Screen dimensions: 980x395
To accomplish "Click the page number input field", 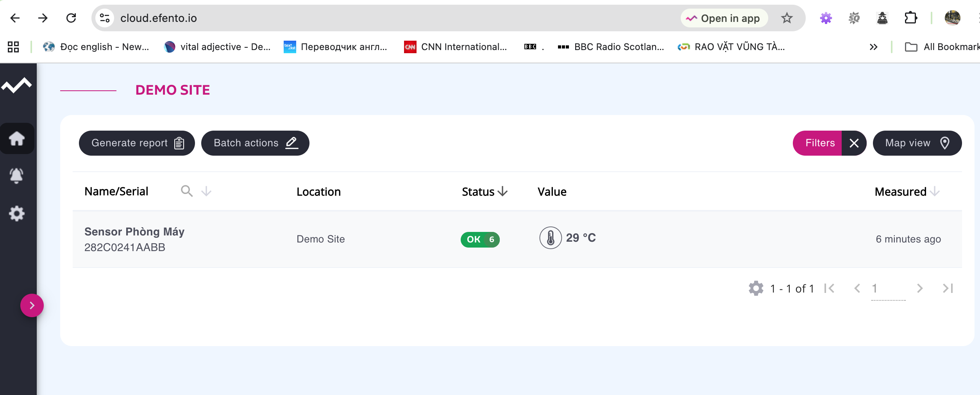I will click(888, 289).
